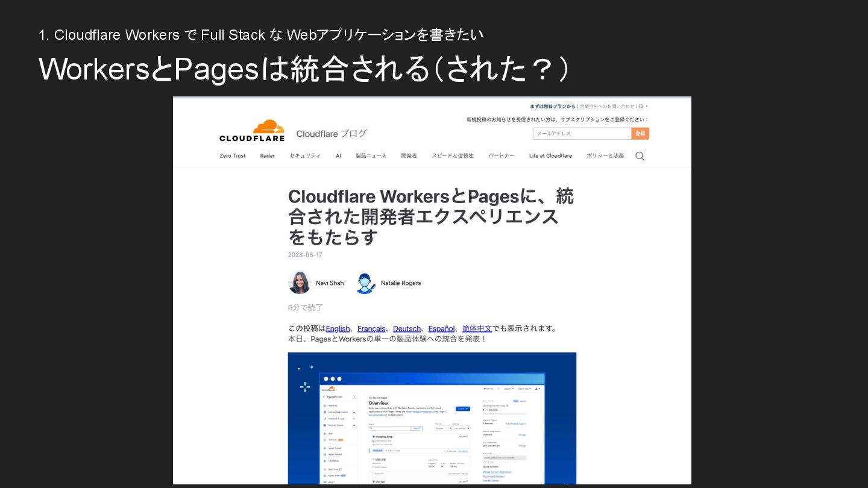Open the パートナー nav item
Viewport: 868px width, 488px height.
point(502,156)
